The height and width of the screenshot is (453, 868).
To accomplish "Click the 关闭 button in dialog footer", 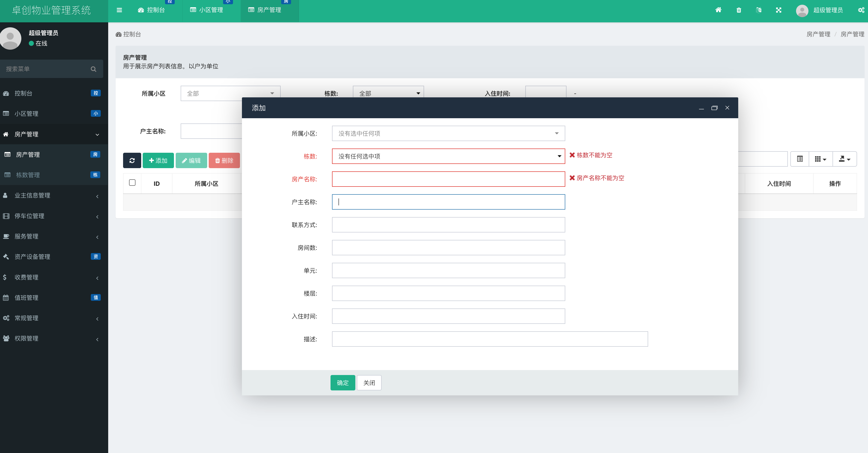I will [x=369, y=383].
